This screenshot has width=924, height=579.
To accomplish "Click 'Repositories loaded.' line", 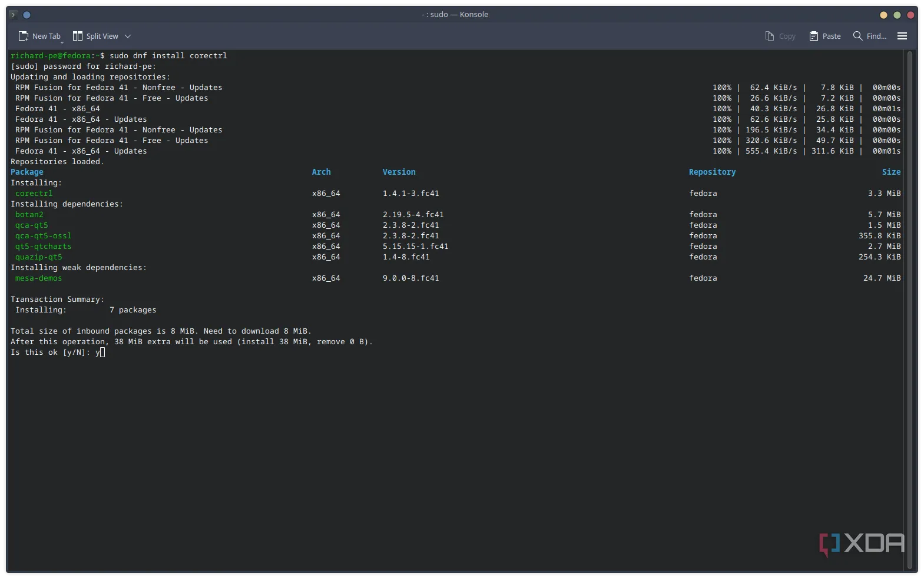I will [x=57, y=162].
